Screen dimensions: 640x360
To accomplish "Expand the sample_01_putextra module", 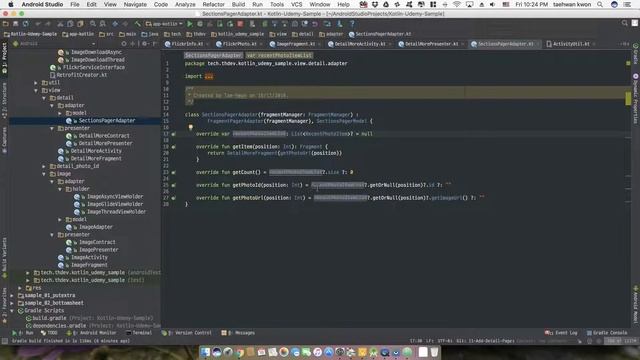I will (12, 295).
